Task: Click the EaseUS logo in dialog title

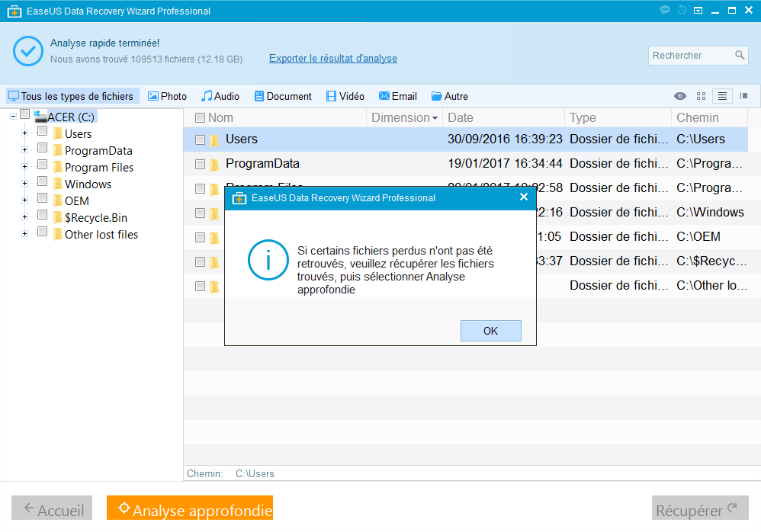Action: click(x=239, y=198)
